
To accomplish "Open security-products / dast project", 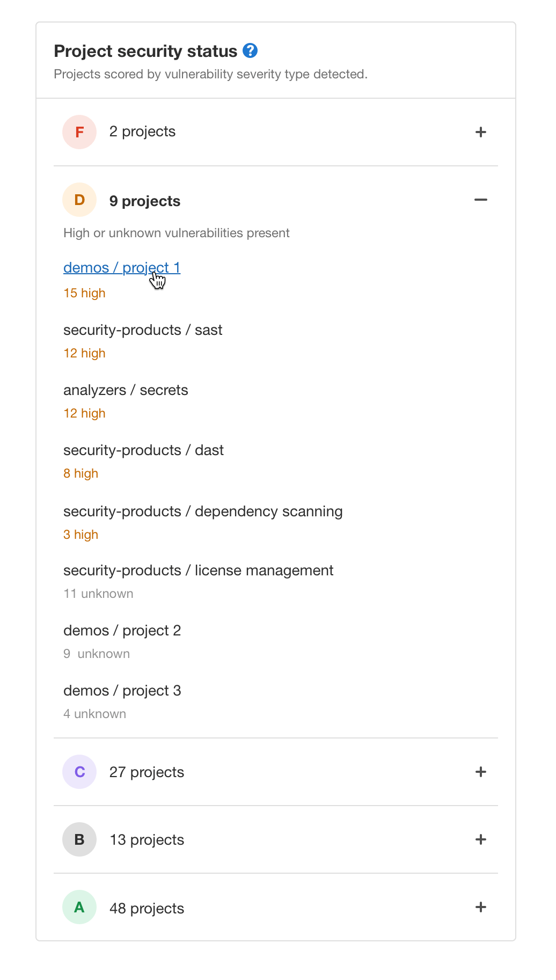I will [143, 450].
